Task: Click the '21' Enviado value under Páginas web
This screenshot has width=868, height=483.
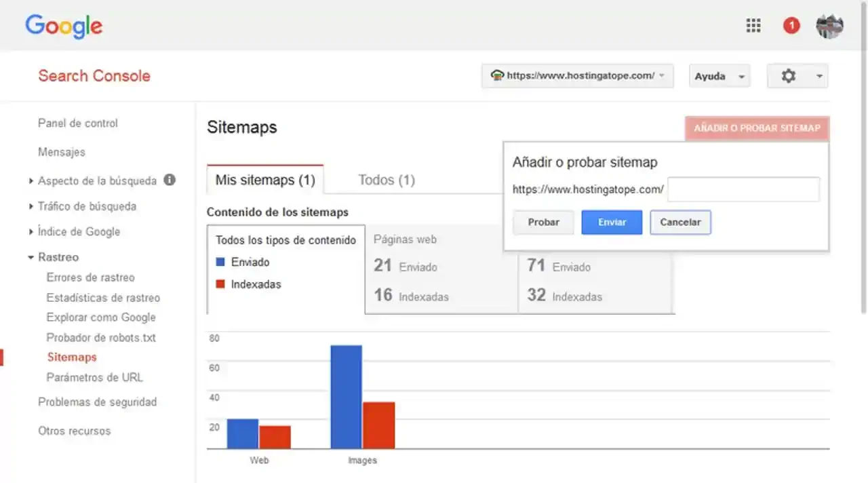Action: tap(383, 266)
